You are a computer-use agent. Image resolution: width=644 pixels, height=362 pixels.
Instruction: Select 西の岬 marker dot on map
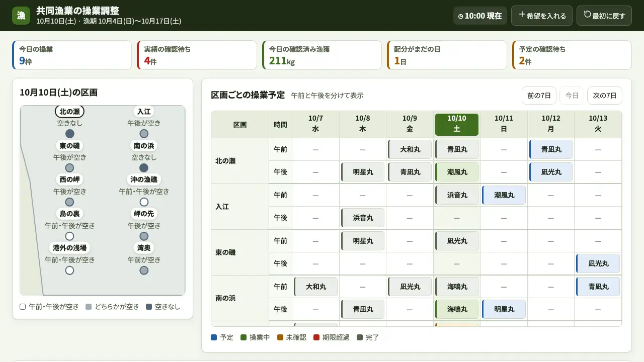(x=70, y=202)
